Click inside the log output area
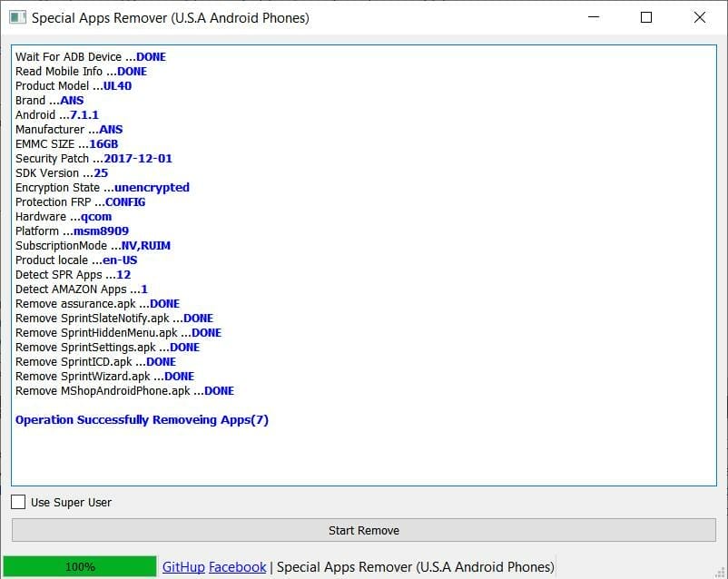This screenshot has height=579, width=728. point(363,454)
